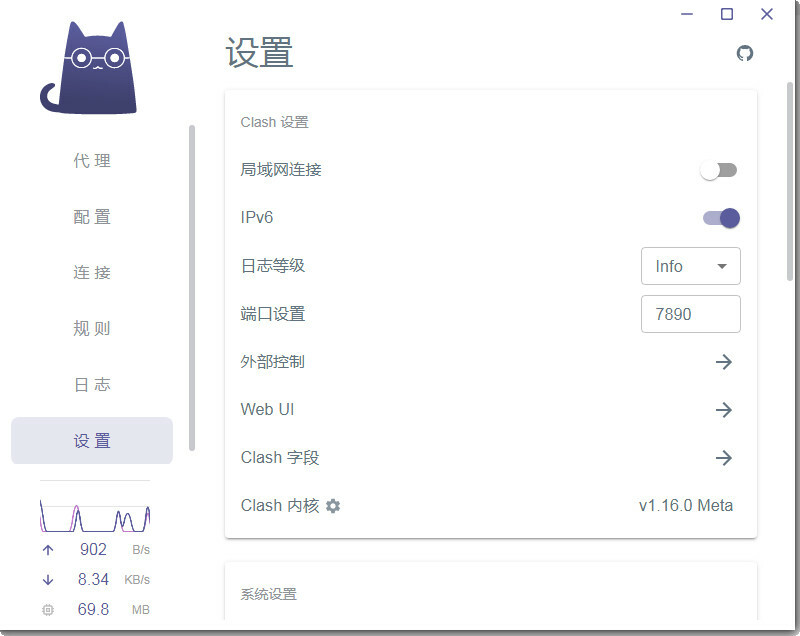This screenshot has height=636, width=800.
Task: Close the Clash Verge window
Action: (x=767, y=14)
